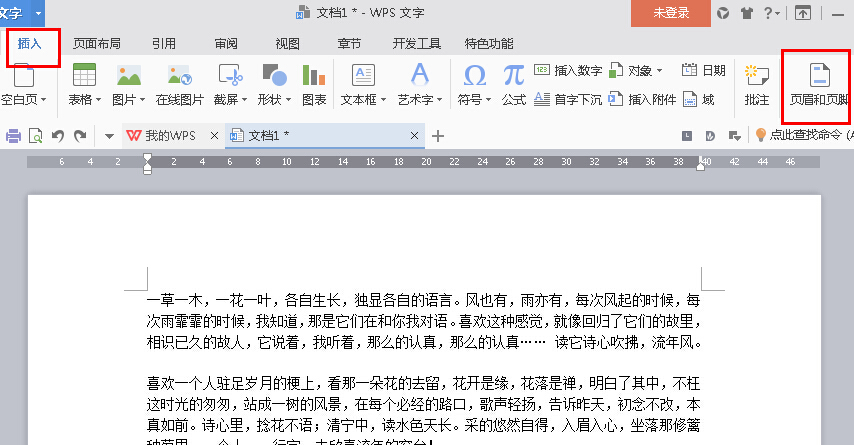Expand the table (表格) dropdown

(97, 100)
